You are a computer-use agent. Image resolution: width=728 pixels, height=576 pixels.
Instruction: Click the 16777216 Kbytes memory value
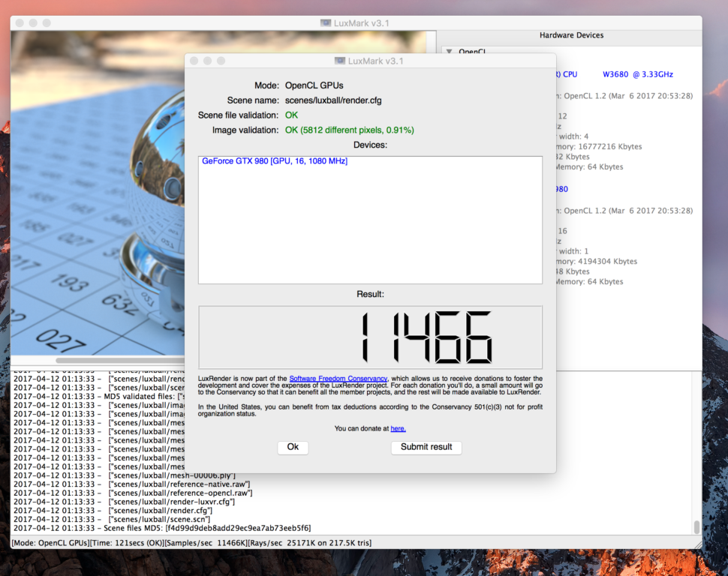[x=609, y=147]
